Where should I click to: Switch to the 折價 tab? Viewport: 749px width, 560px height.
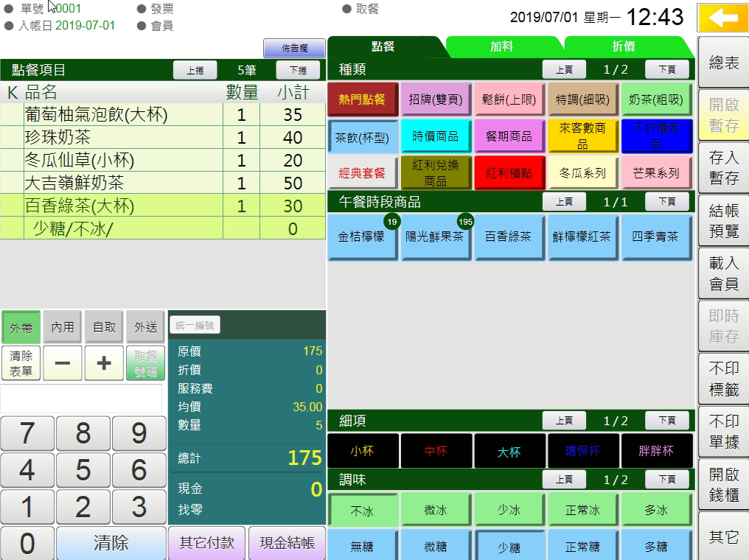(624, 46)
